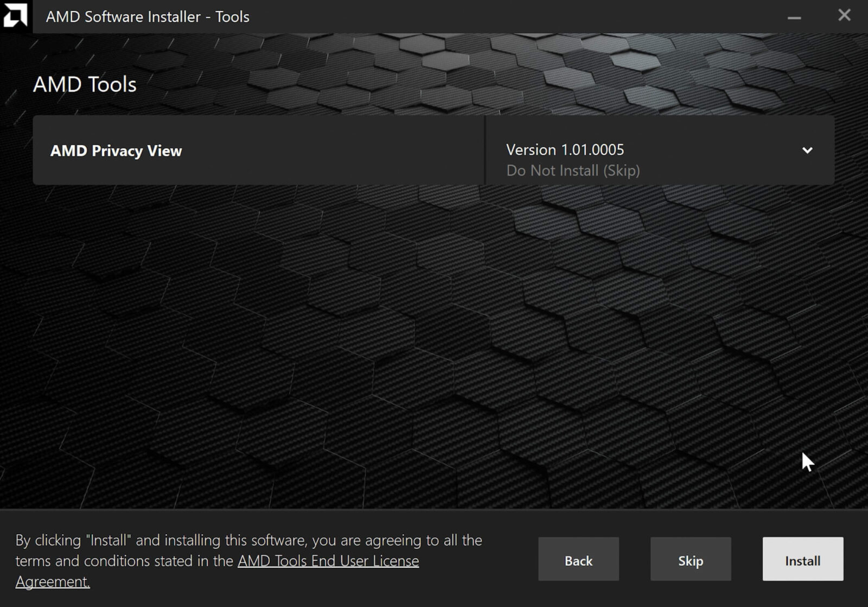Click the underlined 'Agreement.' link text
Image resolution: width=868 pixels, height=607 pixels.
point(53,581)
